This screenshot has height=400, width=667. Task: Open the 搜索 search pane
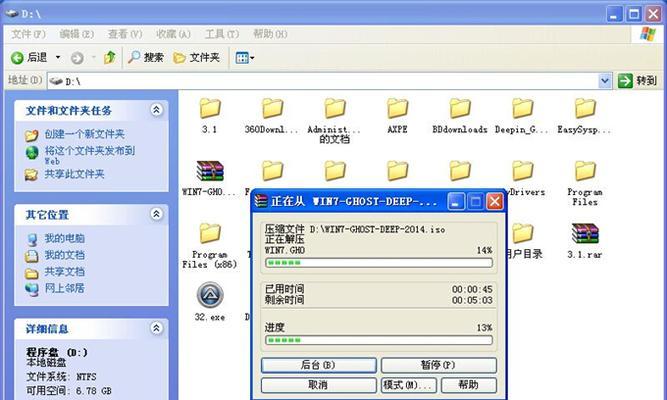[x=145, y=57]
